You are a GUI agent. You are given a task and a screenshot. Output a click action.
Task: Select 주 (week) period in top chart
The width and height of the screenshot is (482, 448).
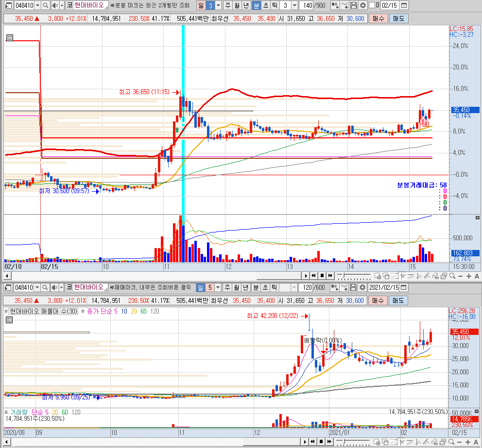pyautogui.click(x=227, y=5)
